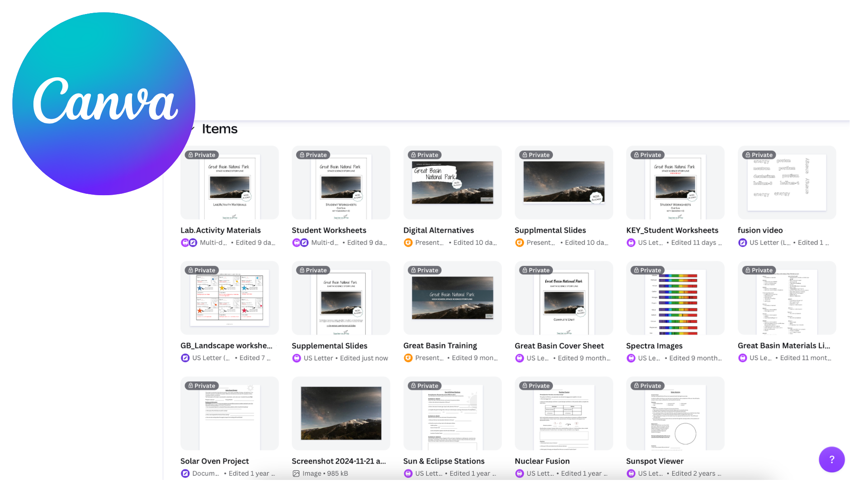Open the Lab.Activity Materials thumbnail
This screenshot has width=868, height=488.
click(x=230, y=183)
